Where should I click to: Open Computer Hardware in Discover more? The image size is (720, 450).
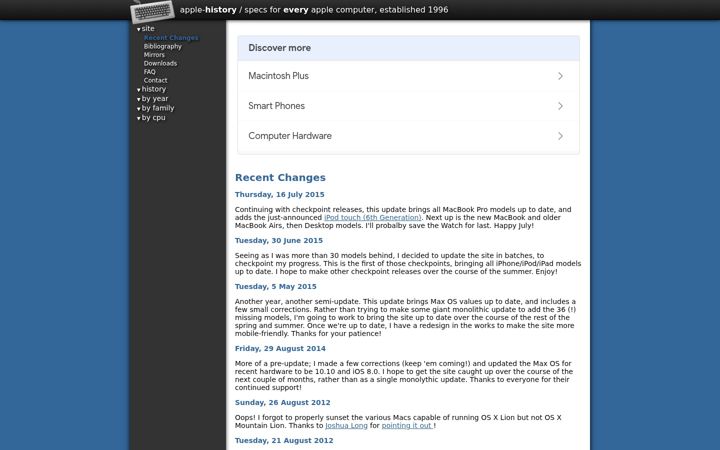[408, 136]
